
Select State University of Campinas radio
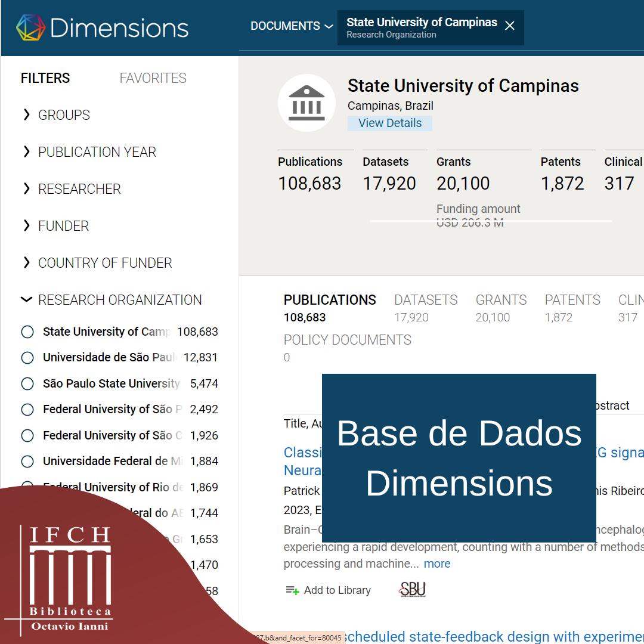tap(27, 332)
